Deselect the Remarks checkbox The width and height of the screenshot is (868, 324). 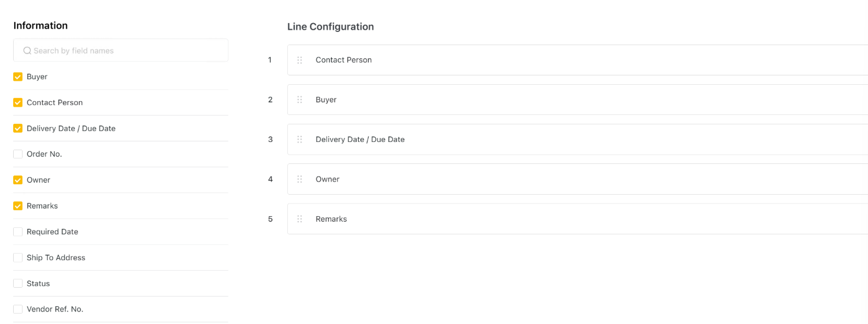pos(18,206)
